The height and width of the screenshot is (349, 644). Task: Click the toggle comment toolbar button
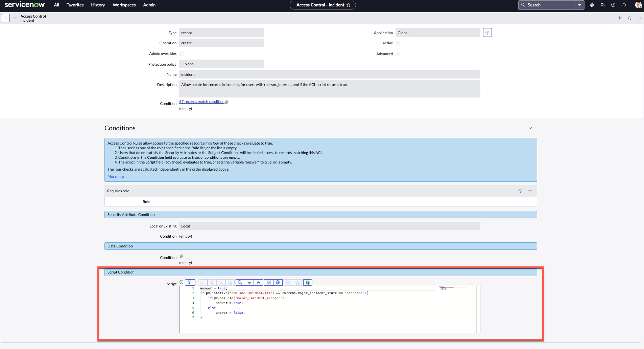(202, 282)
